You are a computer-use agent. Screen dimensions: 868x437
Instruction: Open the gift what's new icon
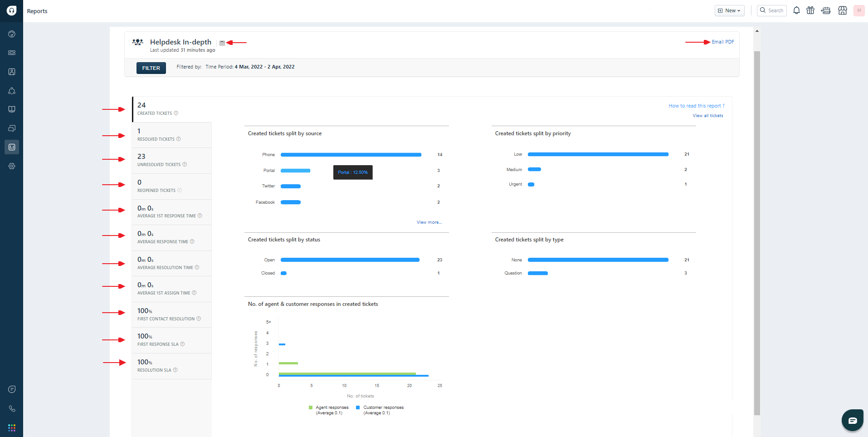(x=810, y=10)
